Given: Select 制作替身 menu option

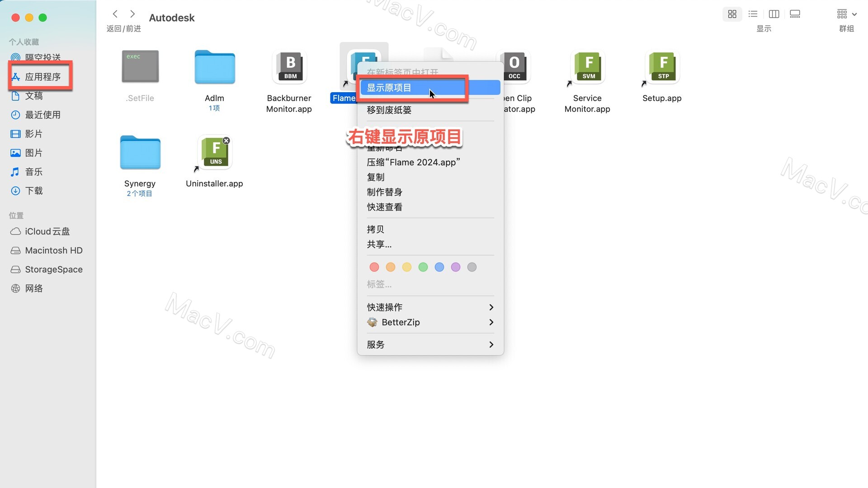Looking at the screenshot, I should 385,192.
